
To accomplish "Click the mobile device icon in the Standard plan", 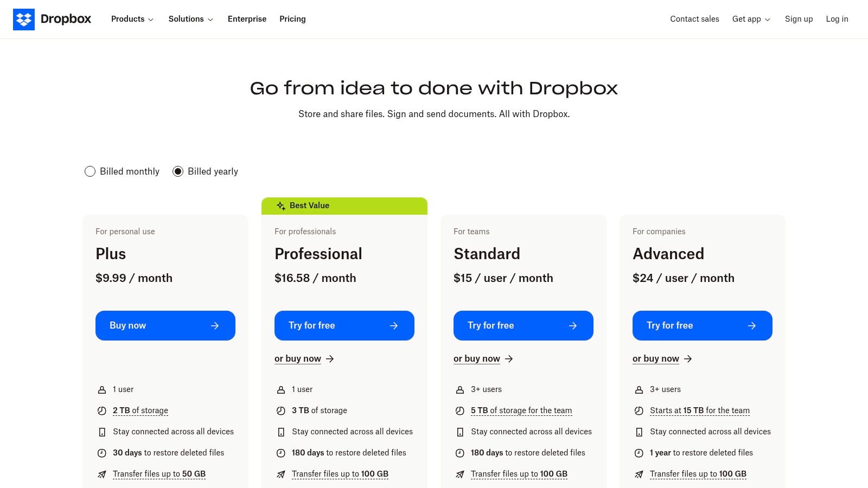I will [459, 432].
